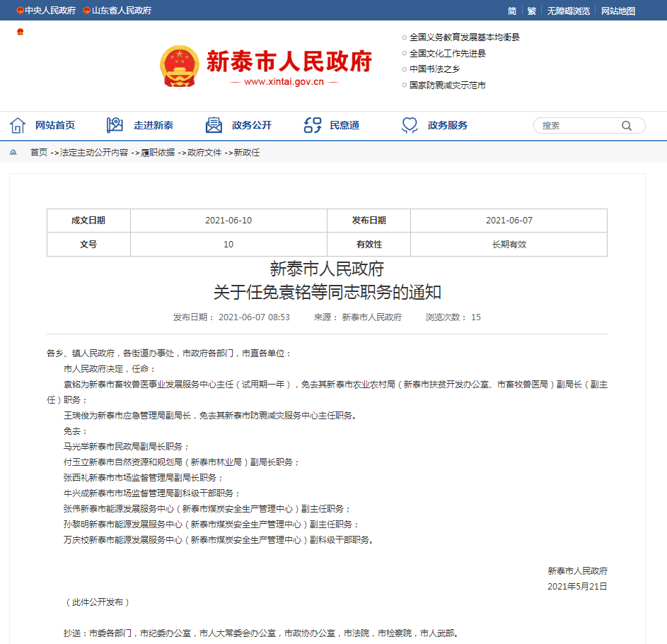
Task: Click line 张西礼新泰市市场监督管理局副局长职务
Action: pos(144,477)
